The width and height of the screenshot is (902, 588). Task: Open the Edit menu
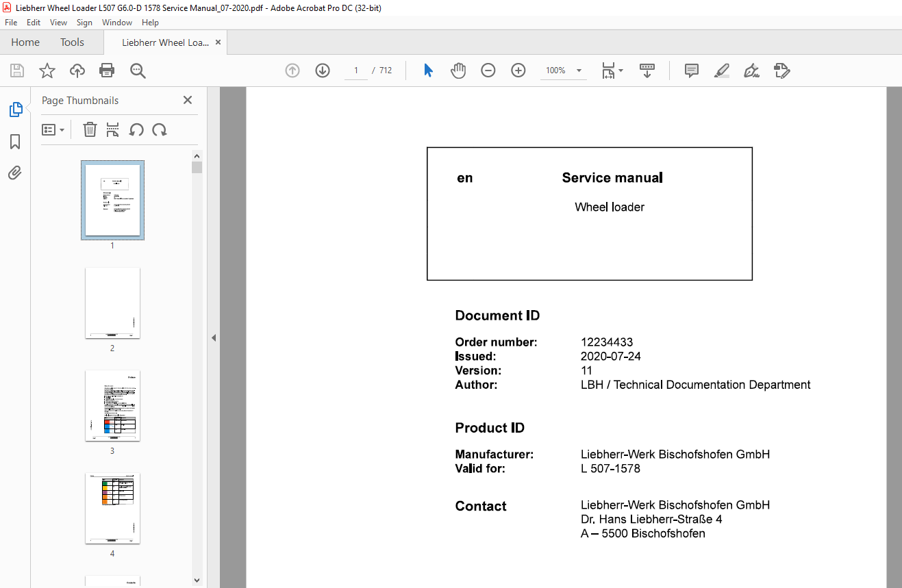pyautogui.click(x=34, y=23)
